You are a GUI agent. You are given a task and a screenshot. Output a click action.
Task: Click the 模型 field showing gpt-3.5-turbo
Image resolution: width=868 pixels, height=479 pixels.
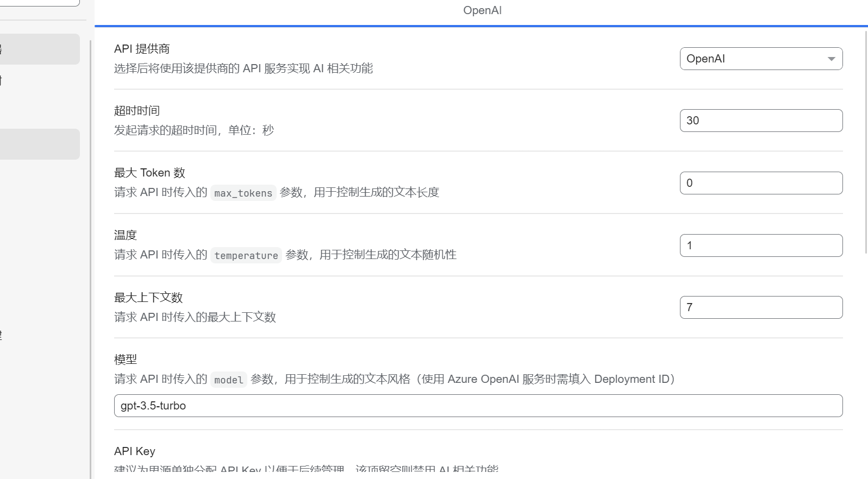478,406
